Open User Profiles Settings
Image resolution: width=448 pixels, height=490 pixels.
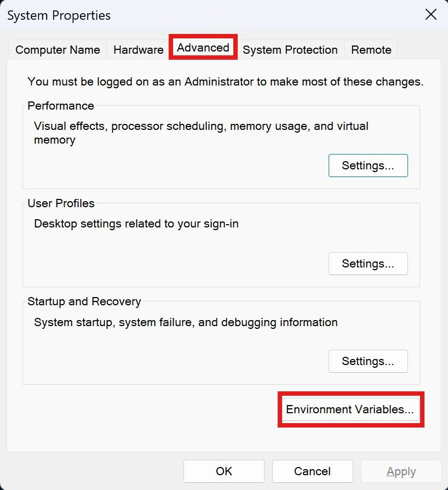tap(368, 264)
